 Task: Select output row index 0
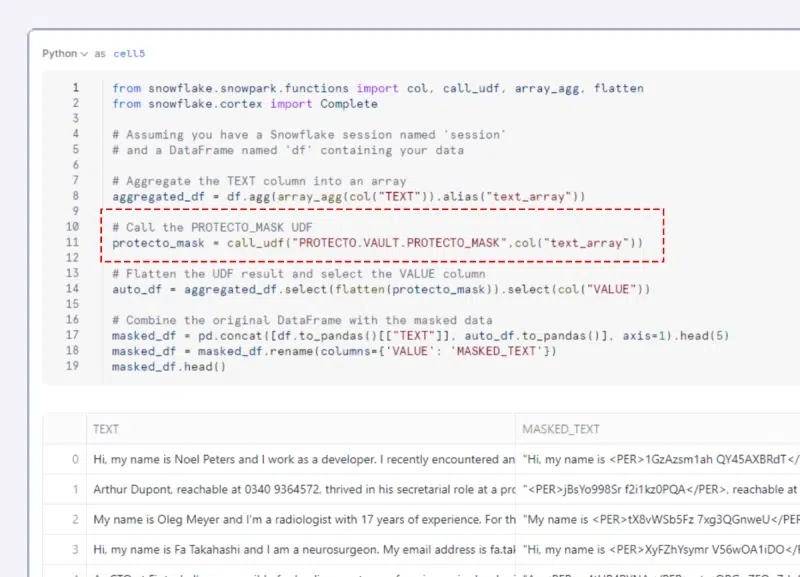[75, 460]
